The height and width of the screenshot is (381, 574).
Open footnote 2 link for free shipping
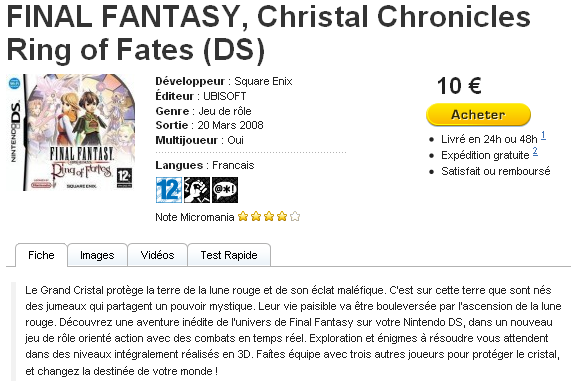point(535,151)
